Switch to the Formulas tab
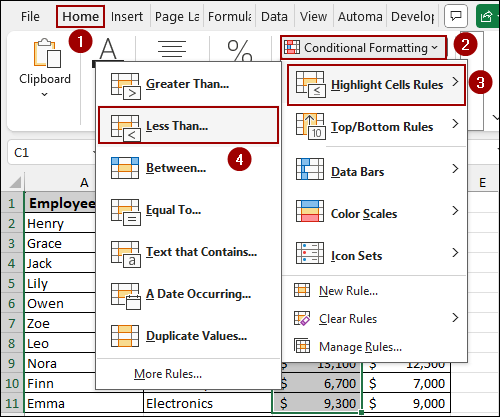 click(230, 16)
